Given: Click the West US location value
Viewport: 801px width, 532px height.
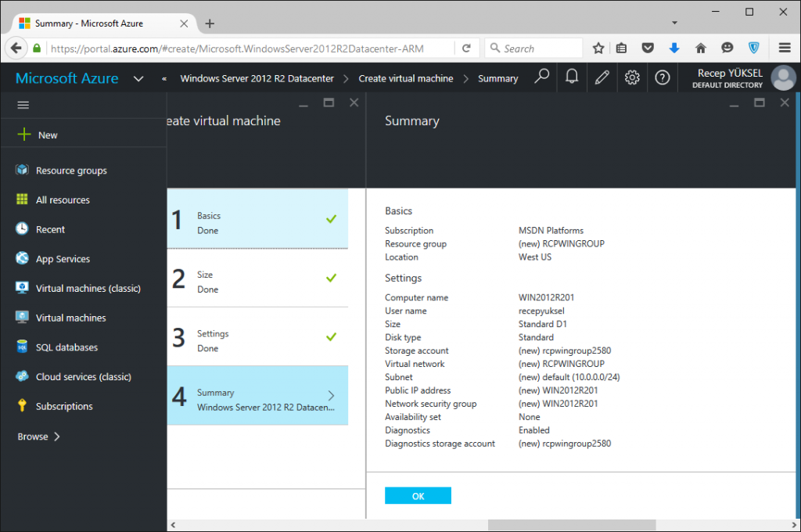Looking at the screenshot, I should [535, 257].
